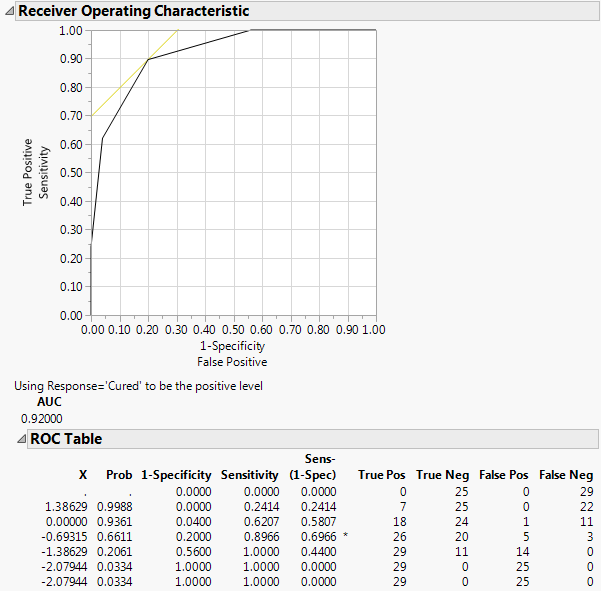Click X value 1.38629
The height and width of the screenshot is (591, 601).
(66, 507)
